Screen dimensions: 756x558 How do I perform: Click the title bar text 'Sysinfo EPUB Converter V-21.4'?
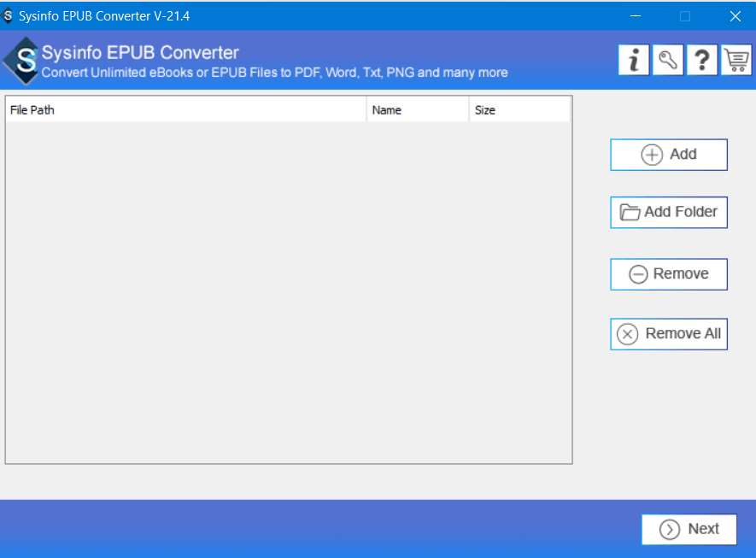point(104,16)
